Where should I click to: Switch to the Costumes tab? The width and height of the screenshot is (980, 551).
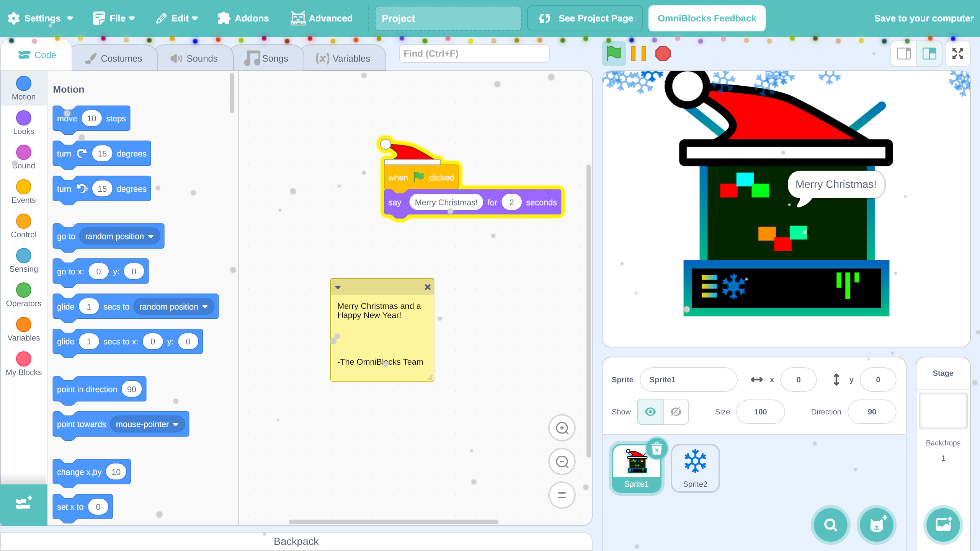[114, 59]
